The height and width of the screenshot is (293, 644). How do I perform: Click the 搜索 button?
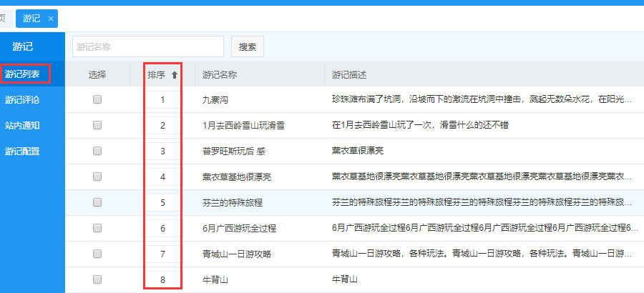click(x=248, y=46)
